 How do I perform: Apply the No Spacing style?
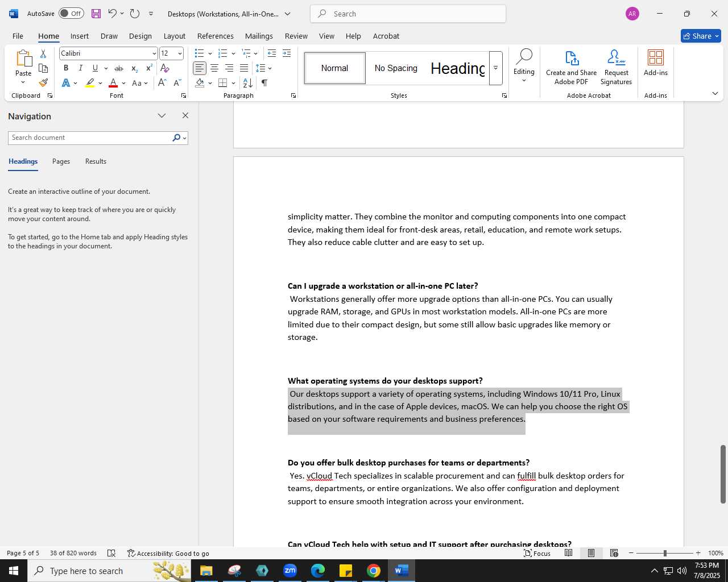[x=396, y=68]
